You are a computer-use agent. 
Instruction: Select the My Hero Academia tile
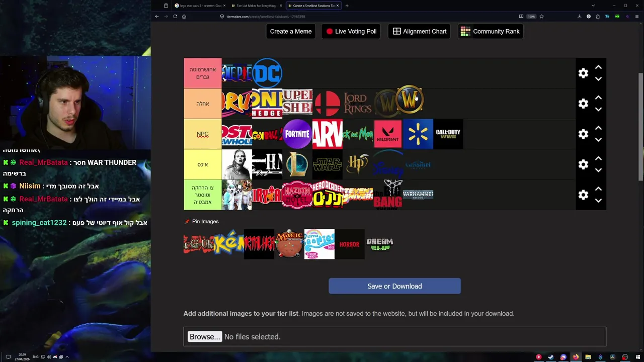tap(328, 195)
